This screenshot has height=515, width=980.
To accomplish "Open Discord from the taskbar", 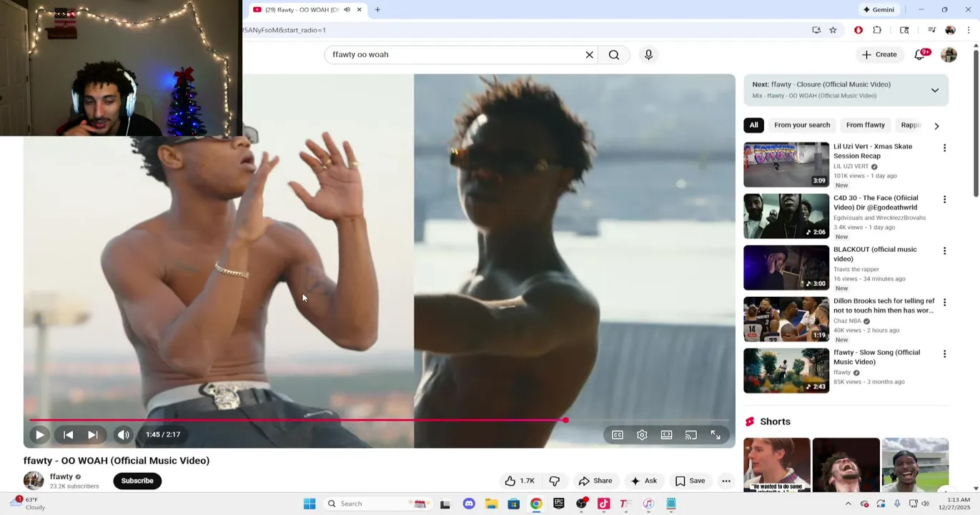I will (x=469, y=504).
